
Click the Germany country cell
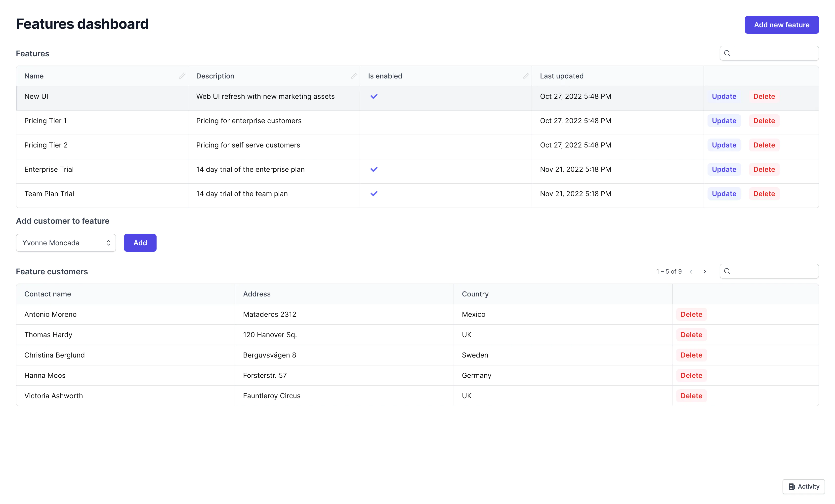click(563, 375)
